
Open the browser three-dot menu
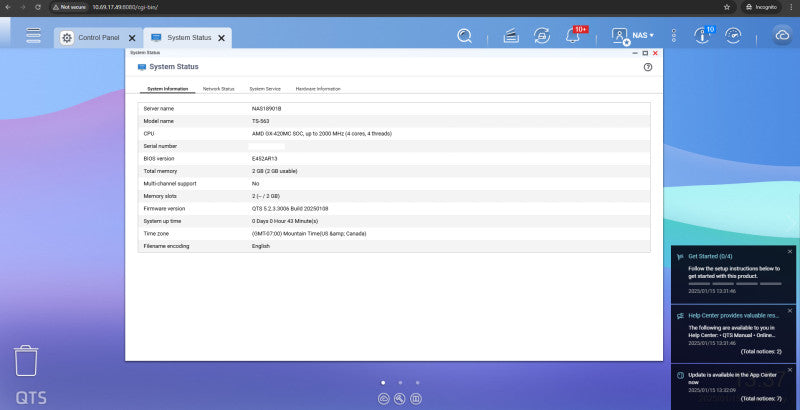click(x=791, y=7)
